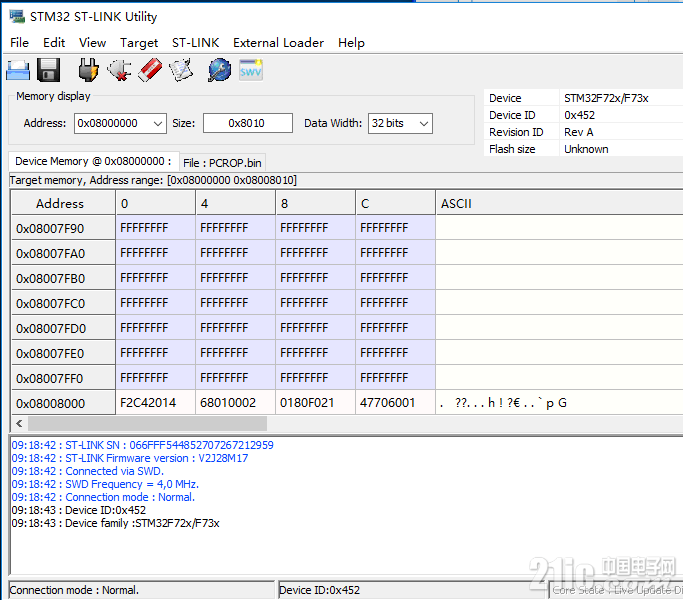The image size is (683, 600).
Task: Select row address 0x08007FF0
Action: (63, 378)
